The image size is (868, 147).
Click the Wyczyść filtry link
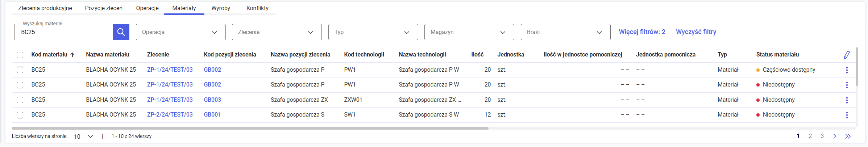click(x=696, y=32)
